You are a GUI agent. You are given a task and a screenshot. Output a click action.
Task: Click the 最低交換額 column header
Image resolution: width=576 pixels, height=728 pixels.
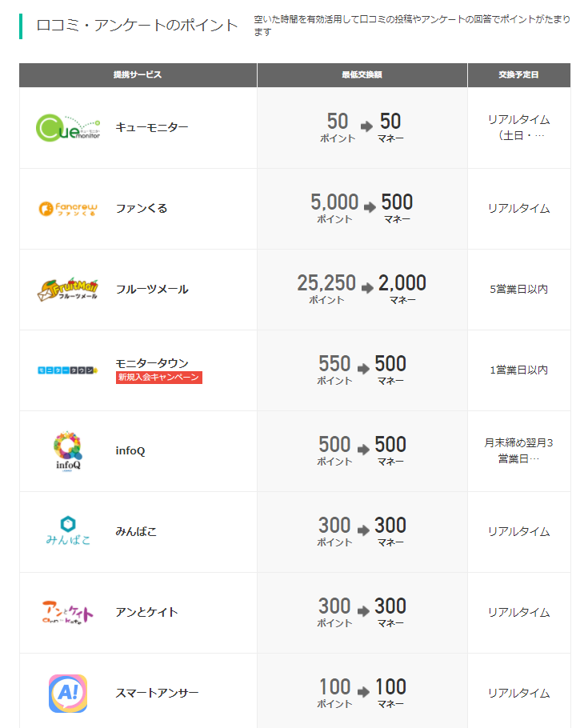point(362,75)
